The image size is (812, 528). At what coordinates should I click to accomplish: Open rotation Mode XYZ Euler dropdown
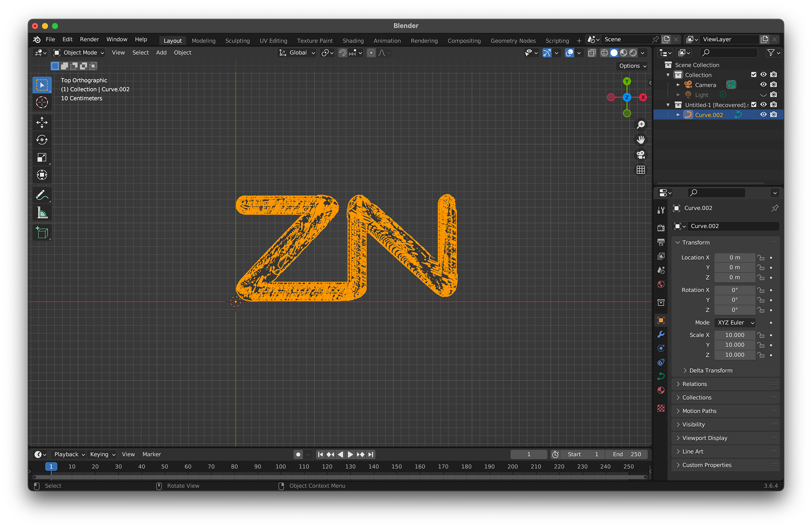[x=735, y=322]
